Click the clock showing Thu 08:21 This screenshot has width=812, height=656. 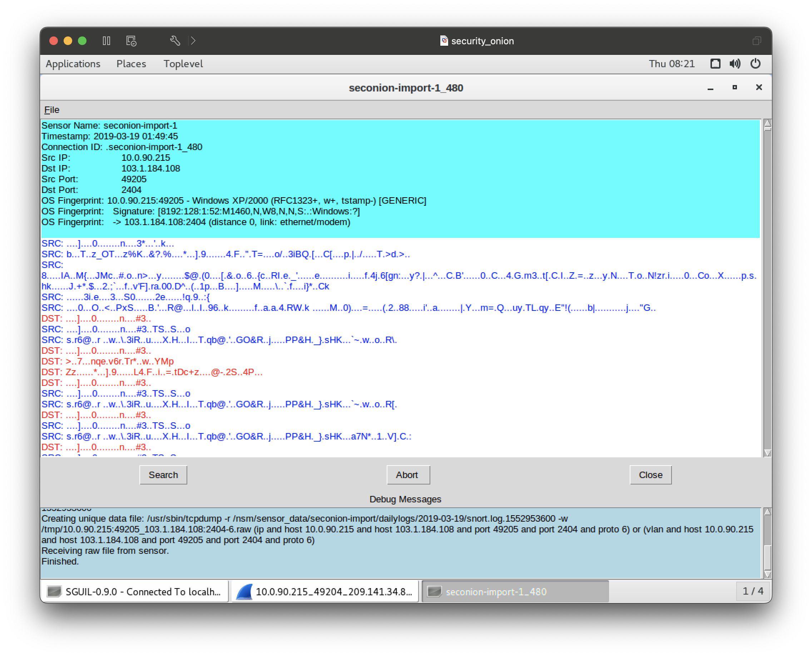(x=672, y=64)
